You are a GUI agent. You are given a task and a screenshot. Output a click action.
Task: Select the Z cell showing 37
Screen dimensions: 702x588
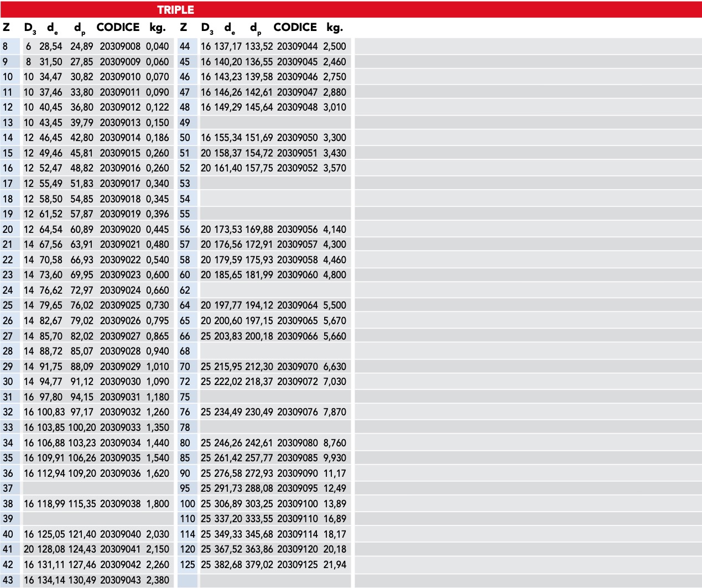8,488
